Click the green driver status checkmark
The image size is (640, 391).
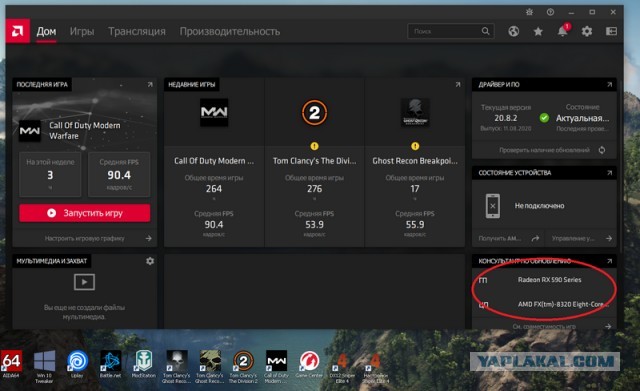(x=544, y=118)
